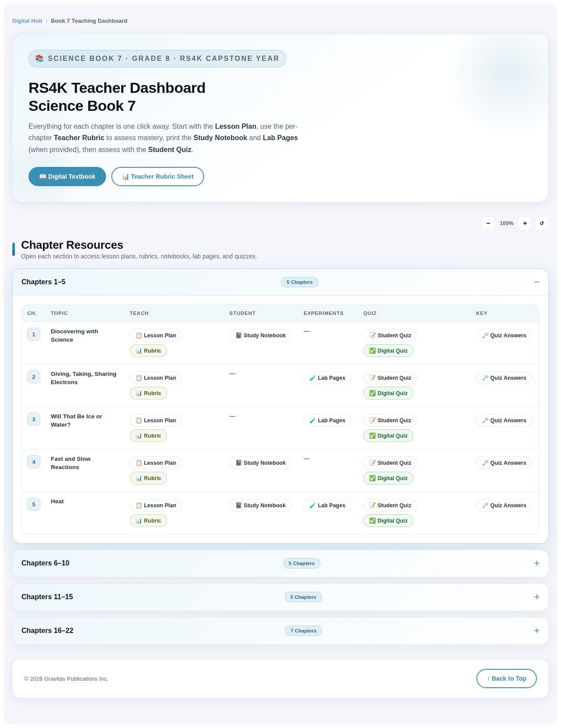Click the topic text "Giving, Taking, Sharing Electrons"
The image size is (561, 728).
tap(84, 378)
